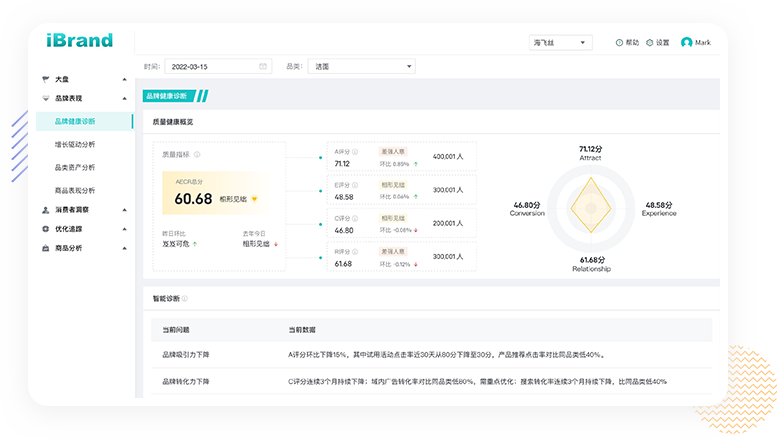Click the 品牌吸引力下降 row

point(431,355)
